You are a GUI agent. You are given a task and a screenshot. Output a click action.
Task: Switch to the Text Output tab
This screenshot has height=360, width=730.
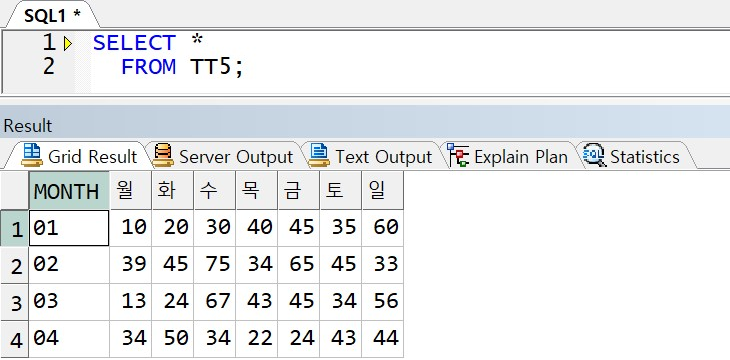tap(371, 156)
